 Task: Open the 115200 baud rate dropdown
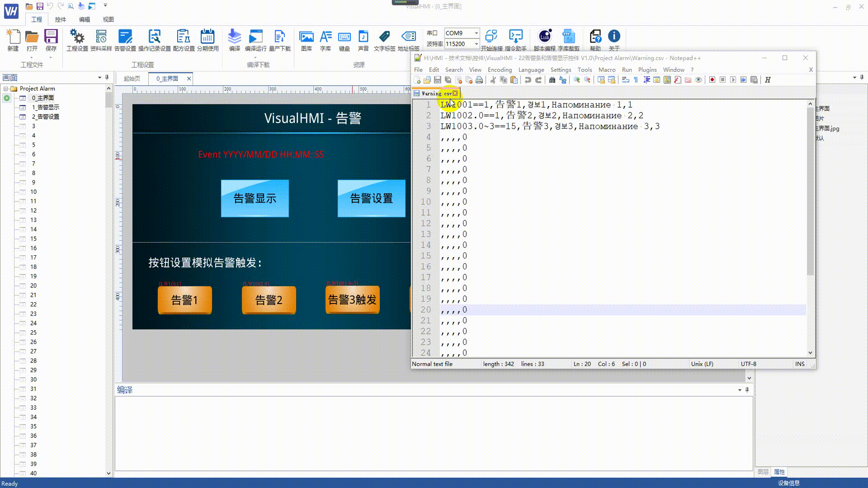[x=476, y=44]
